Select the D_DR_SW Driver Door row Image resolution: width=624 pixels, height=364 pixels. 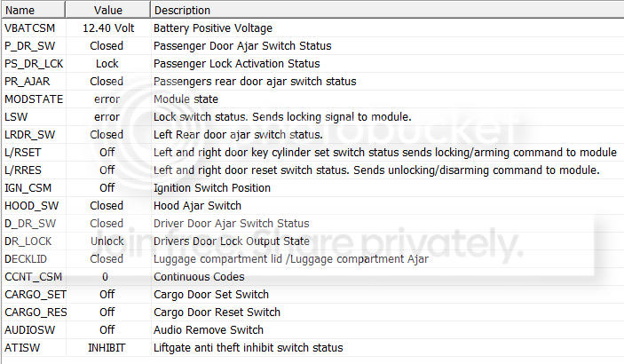pos(312,224)
